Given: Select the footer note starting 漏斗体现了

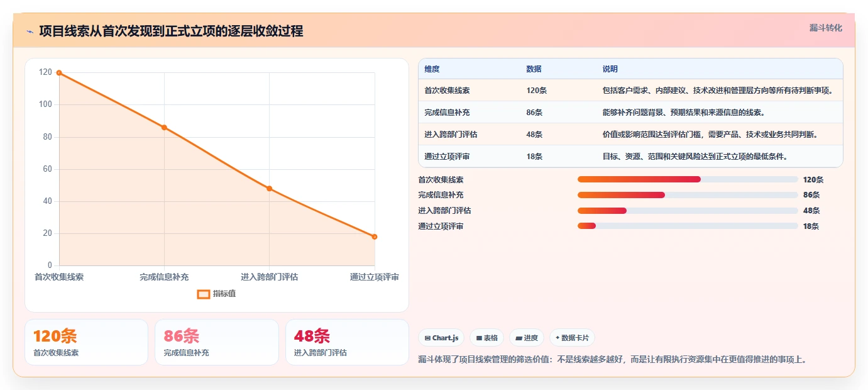Looking at the screenshot, I should coord(612,360).
